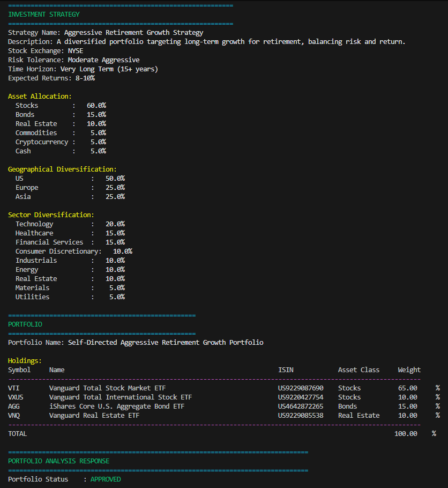Click the INVESTMENT STRATEGY heading
The image size is (448, 488).
pos(44,14)
